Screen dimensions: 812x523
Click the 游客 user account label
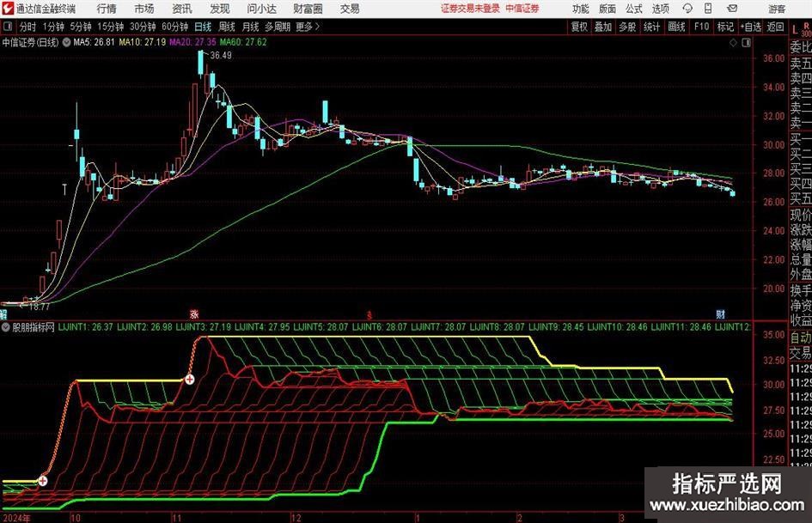click(x=776, y=9)
